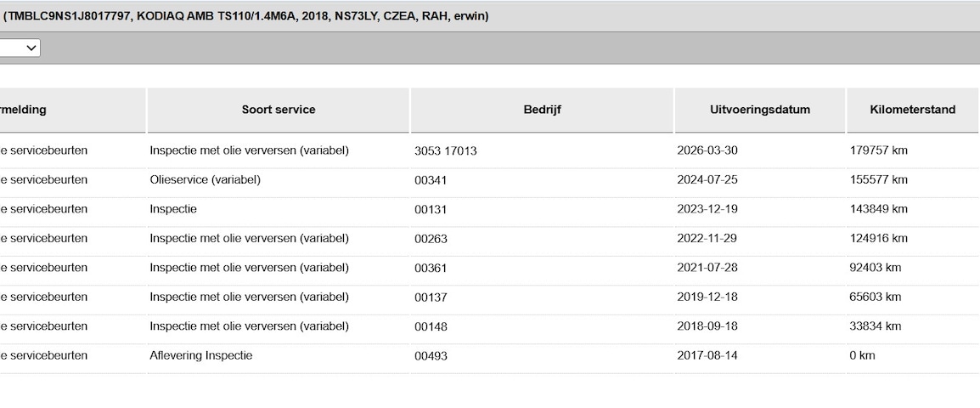Viewport: 980px width, 408px height.
Task: Select the 155577 km mileage entry
Action: (x=878, y=179)
